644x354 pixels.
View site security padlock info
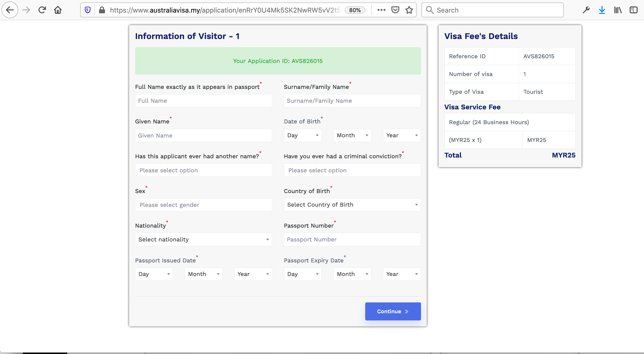[x=102, y=10]
